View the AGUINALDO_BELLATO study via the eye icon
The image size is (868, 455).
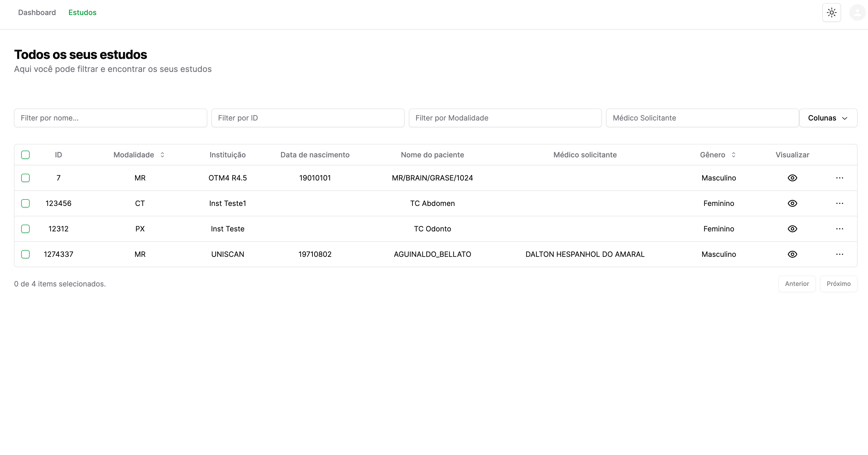click(792, 254)
